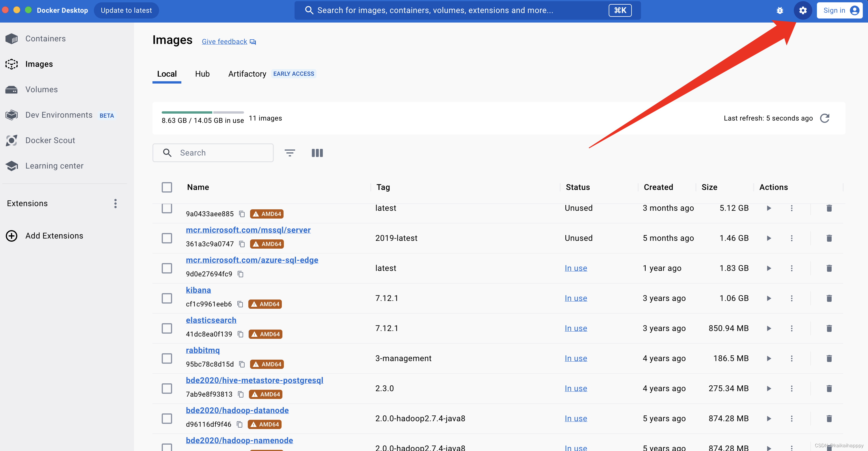The height and width of the screenshot is (451, 868).
Task: Click the bug troubleshoot icon
Action: [x=780, y=10]
